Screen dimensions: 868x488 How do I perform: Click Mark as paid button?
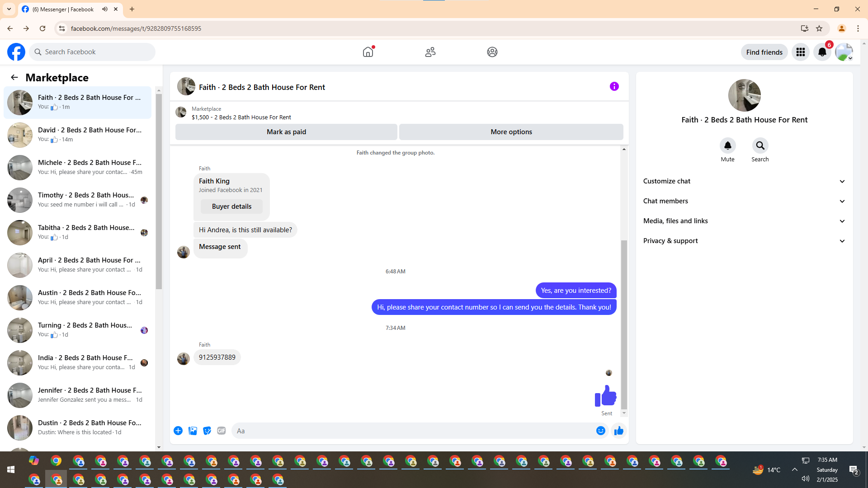click(x=286, y=132)
